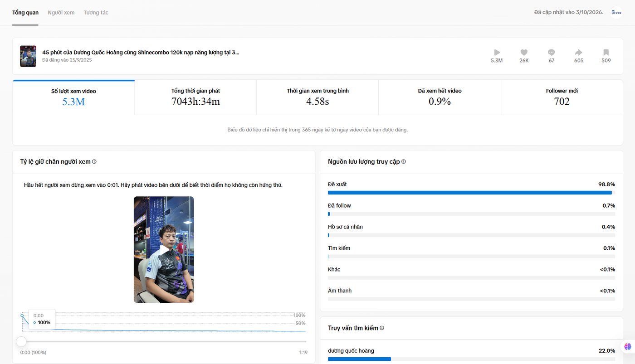Play the retention preview video
This screenshot has height=364, width=635.
point(164,250)
